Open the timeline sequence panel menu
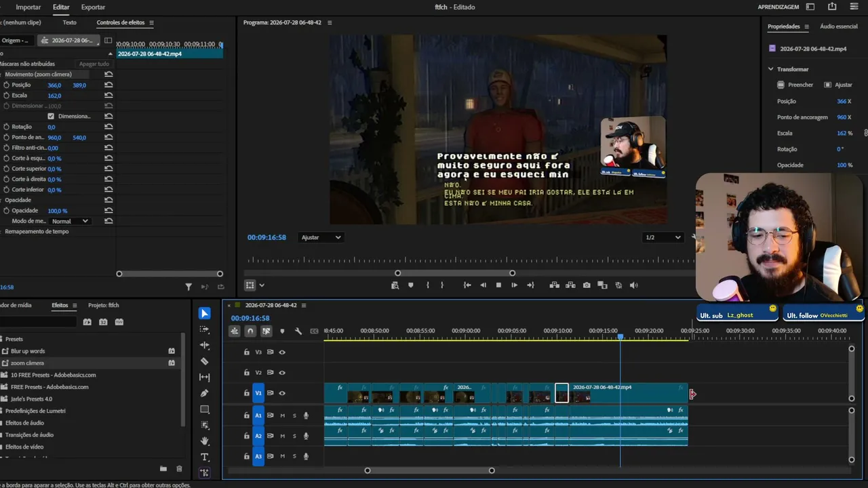868x488 pixels. coord(304,305)
